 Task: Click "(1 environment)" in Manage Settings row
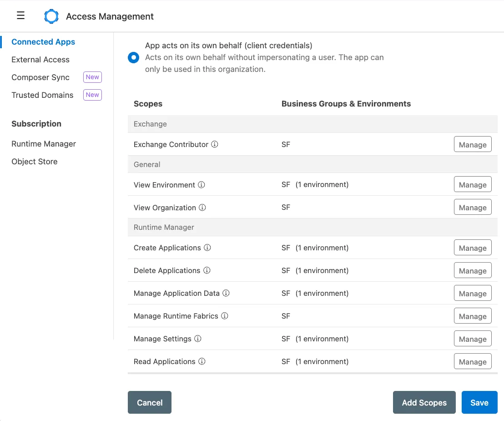(322, 339)
